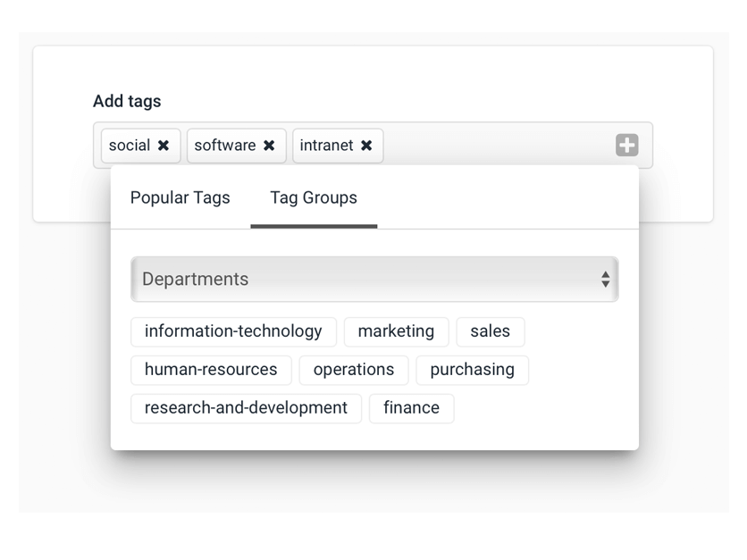Viewport: 747px width, 560px height.
Task: Select the information-technology tag
Action: (x=232, y=331)
